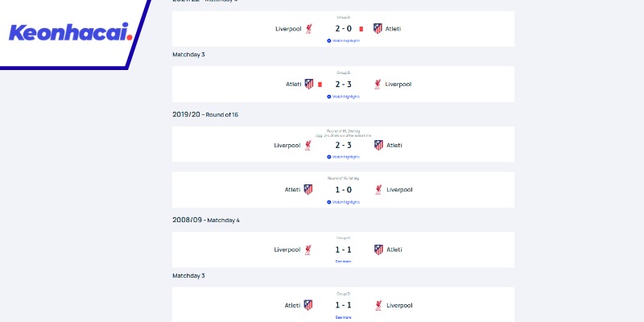
Task: Click Atleti crest in Atleti-hosted 2-3 match
Action: [308, 84]
